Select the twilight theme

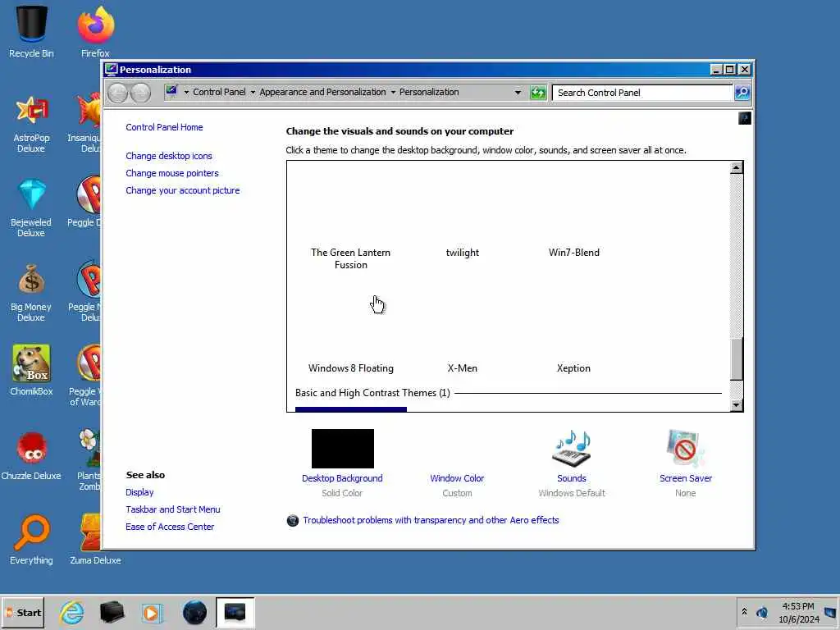[x=463, y=253]
